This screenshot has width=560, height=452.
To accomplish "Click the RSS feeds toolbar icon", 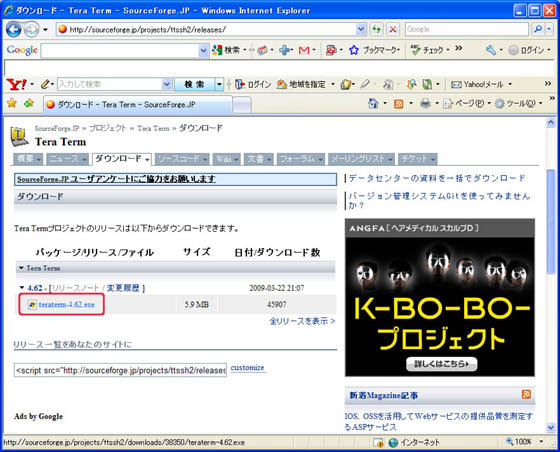I will point(398,104).
